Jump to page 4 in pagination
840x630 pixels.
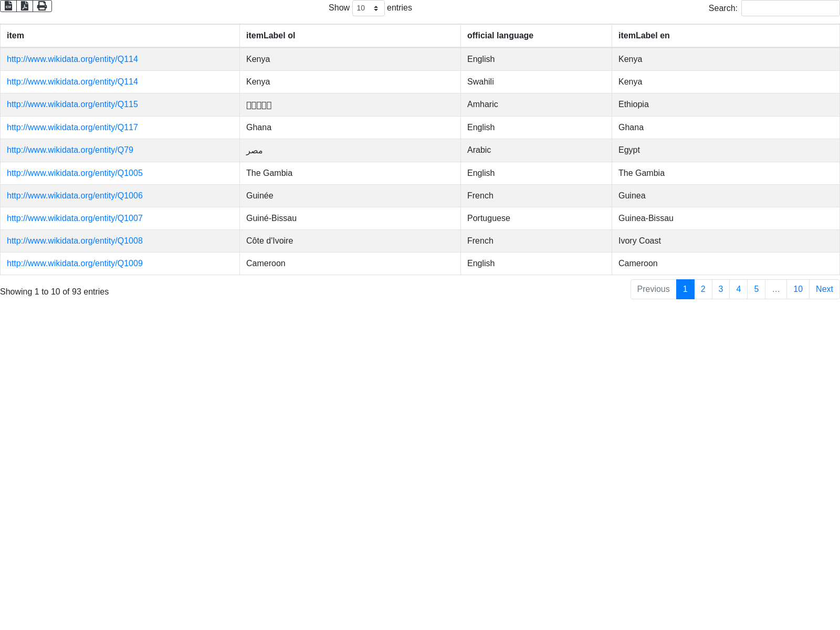pyautogui.click(x=738, y=289)
